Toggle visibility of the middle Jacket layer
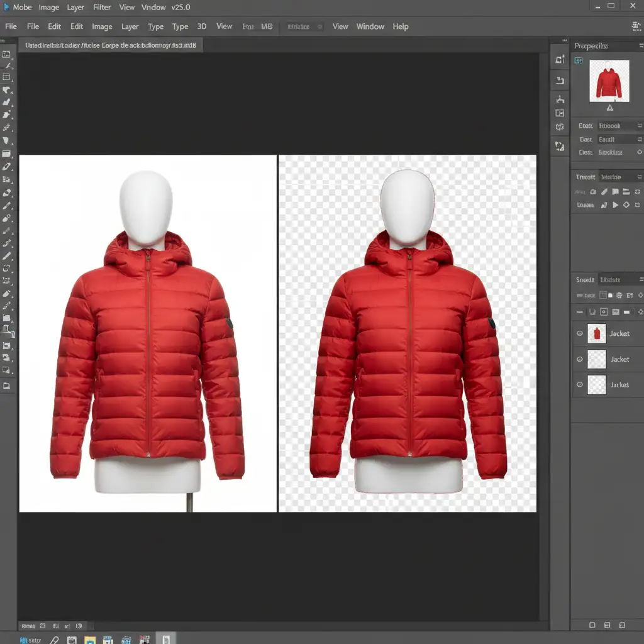 (580, 359)
